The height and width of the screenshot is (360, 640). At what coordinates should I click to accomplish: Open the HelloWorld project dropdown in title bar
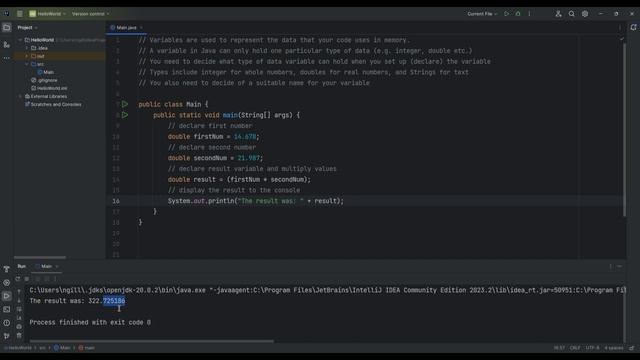coord(47,14)
